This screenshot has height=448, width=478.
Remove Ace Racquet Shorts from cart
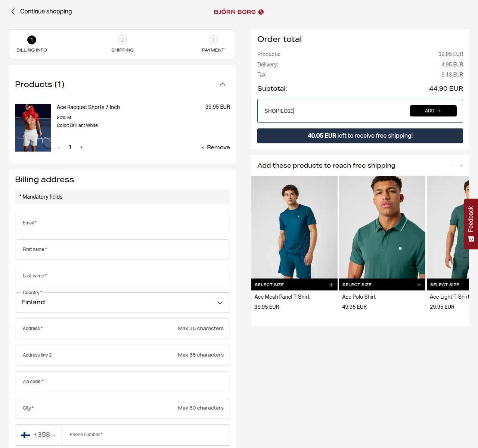click(x=215, y=147)
